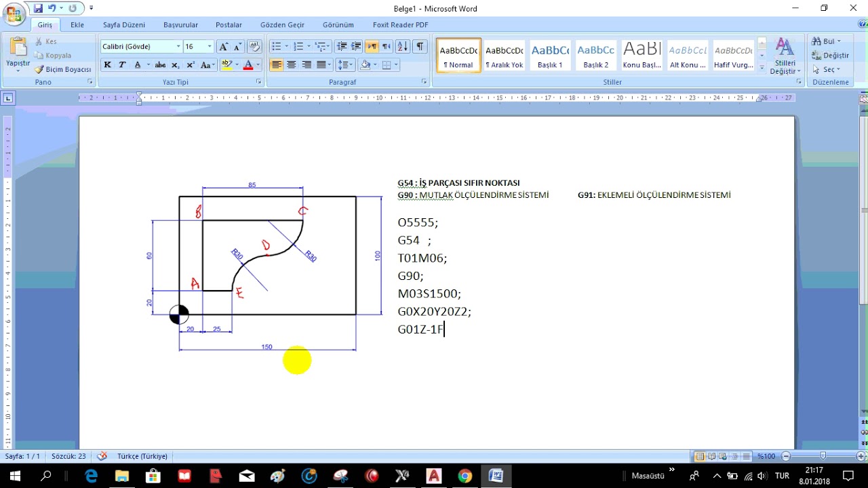This screenshot has height=488, width=868.
Task: Paste clipboard contents with Yapıştır
Action: tap(18, 53)
